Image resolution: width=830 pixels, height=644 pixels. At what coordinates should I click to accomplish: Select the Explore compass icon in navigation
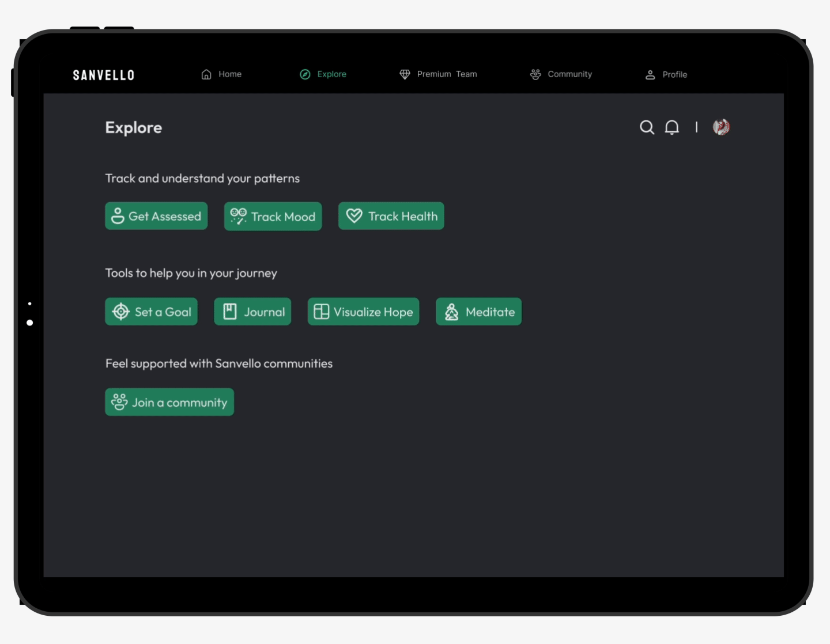click(305, 74)
